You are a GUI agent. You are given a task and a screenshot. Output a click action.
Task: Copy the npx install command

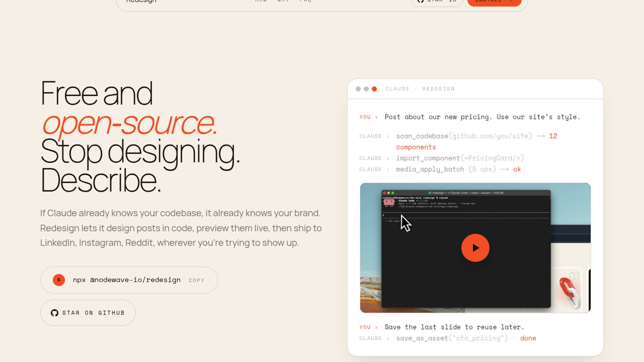pos(196,280)
